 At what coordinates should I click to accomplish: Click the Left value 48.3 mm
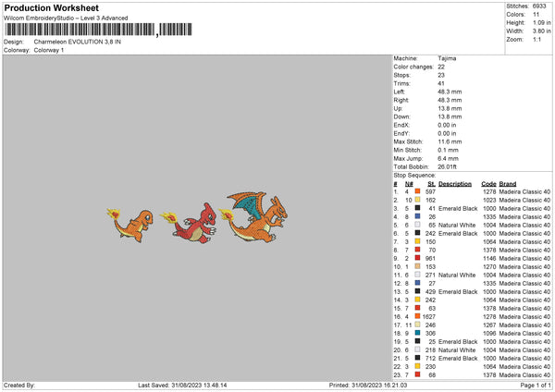[450, 92]
